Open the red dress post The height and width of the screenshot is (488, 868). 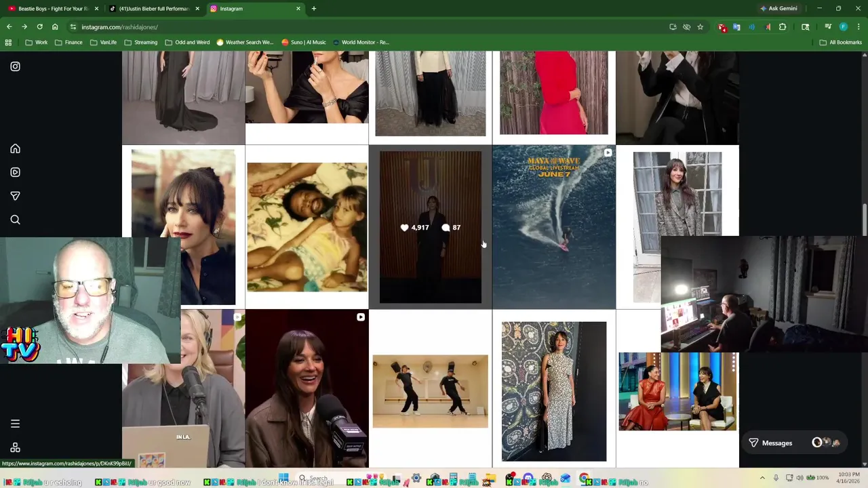[554, 98]
